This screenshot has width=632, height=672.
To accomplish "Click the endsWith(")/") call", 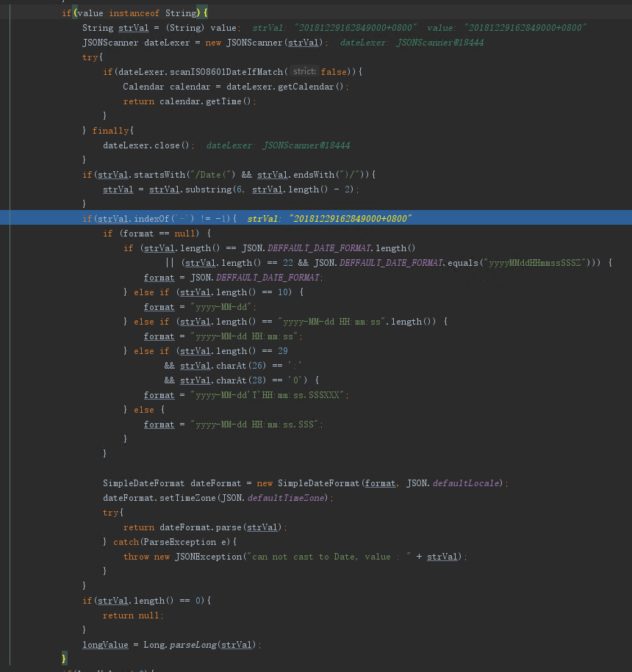I will (312, 175).
